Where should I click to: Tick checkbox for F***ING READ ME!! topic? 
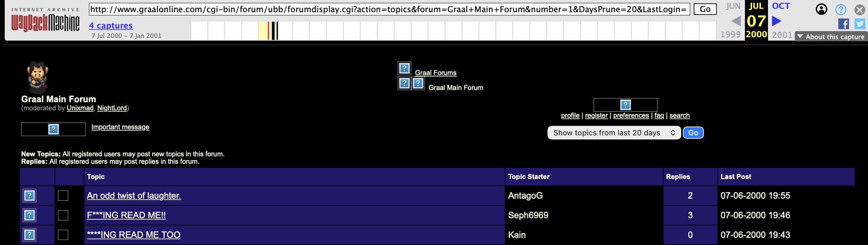pos(63,215)
